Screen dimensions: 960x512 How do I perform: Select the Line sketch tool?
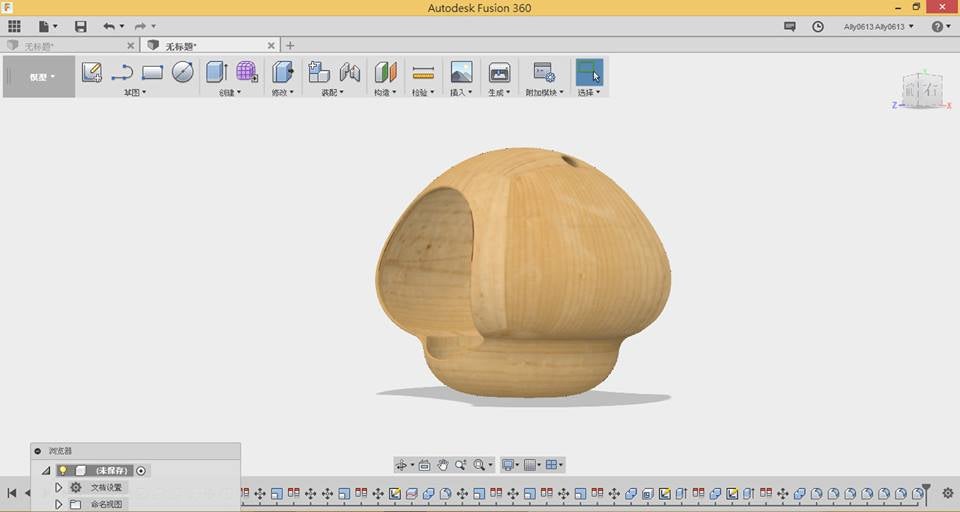[x=122, y=72]
